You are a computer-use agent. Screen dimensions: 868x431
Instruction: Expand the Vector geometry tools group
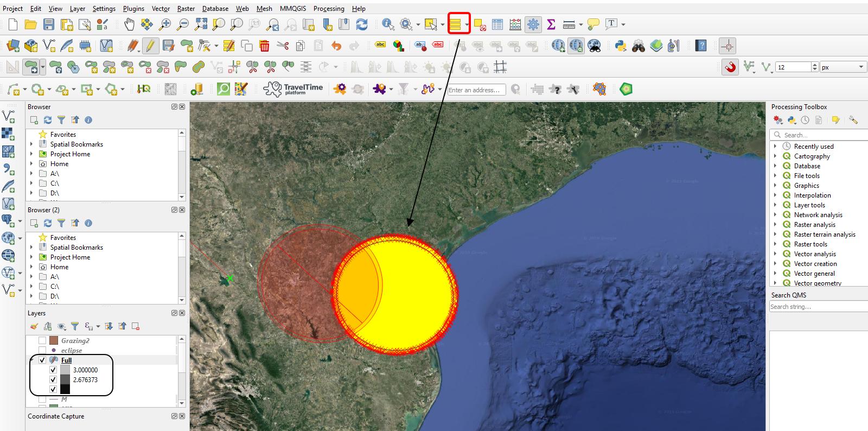coord(775,283)
